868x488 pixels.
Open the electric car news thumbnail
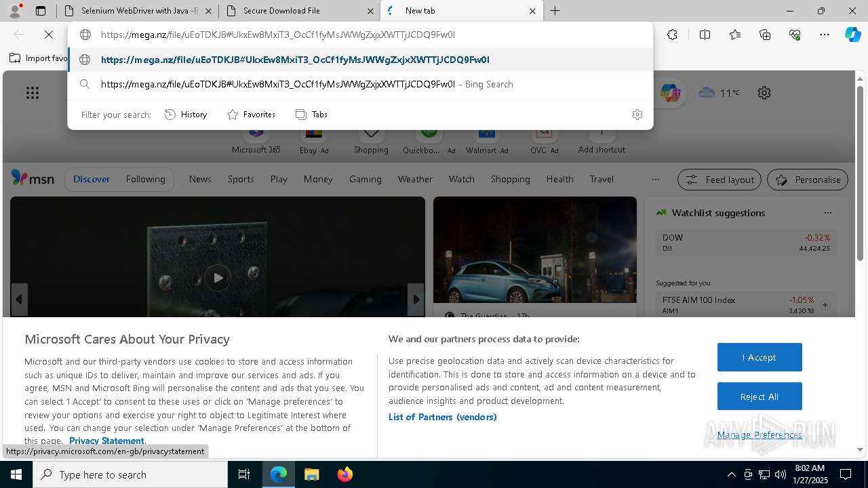(x=535, y=249)
